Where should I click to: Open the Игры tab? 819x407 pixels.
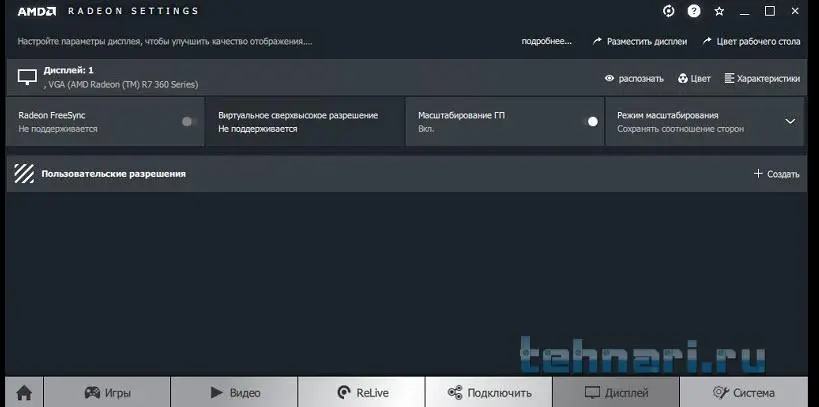(x=107, y=392)
